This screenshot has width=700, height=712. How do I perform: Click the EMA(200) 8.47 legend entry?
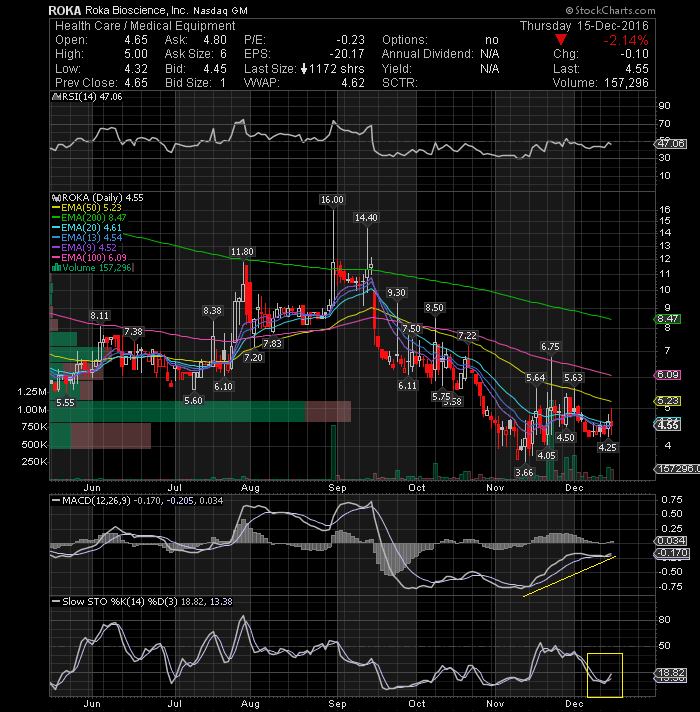(89, 218)
